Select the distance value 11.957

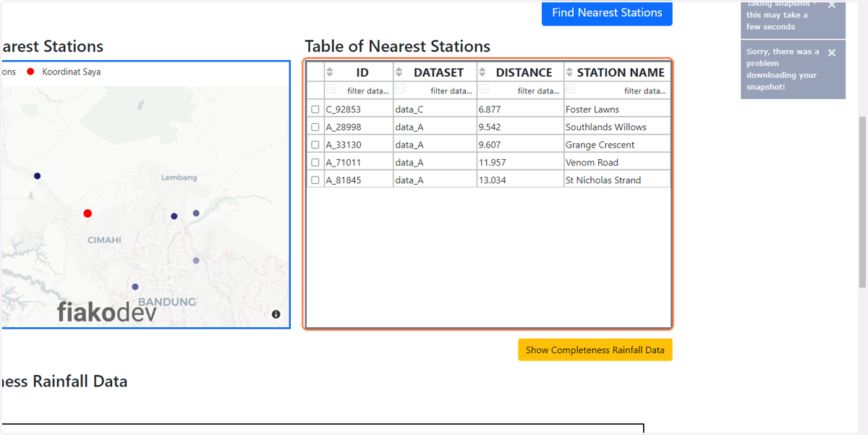pos(520,162)
